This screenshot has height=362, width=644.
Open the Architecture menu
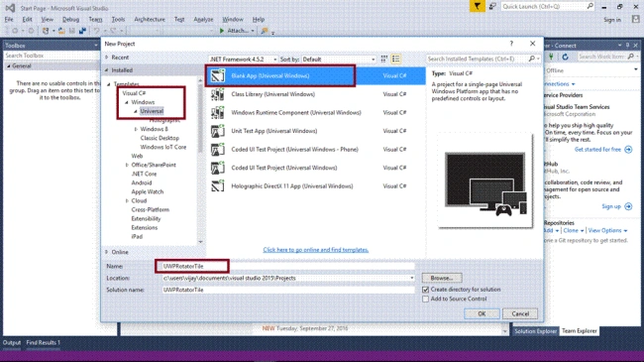point(150,19)
